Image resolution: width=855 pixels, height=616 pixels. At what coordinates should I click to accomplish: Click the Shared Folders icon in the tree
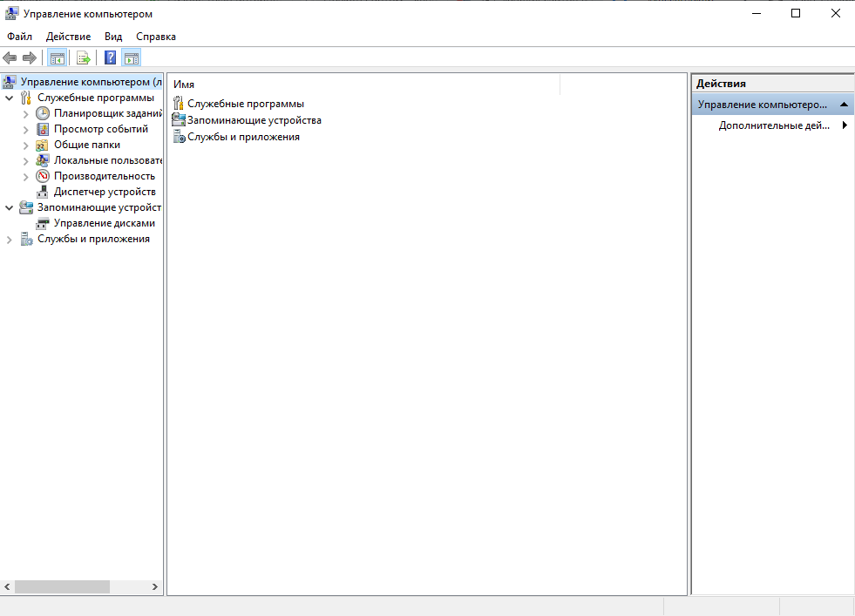pos(42,145)
